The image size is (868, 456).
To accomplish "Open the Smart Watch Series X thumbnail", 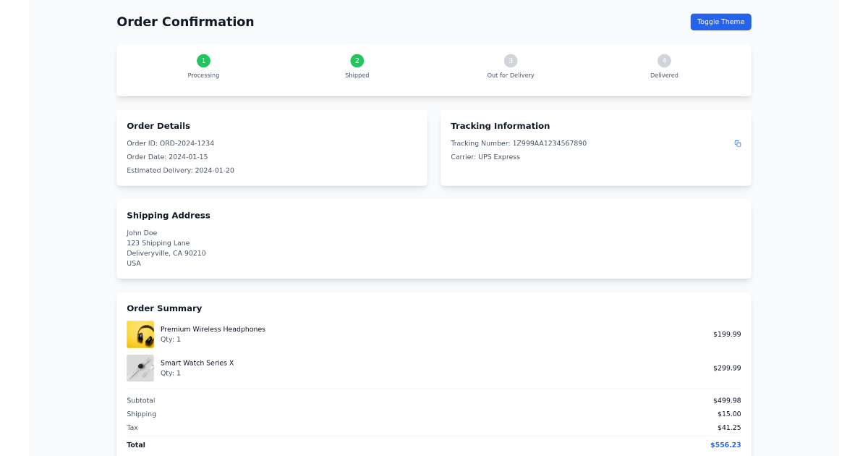I will pyautogui.click(x=140, y=368).
